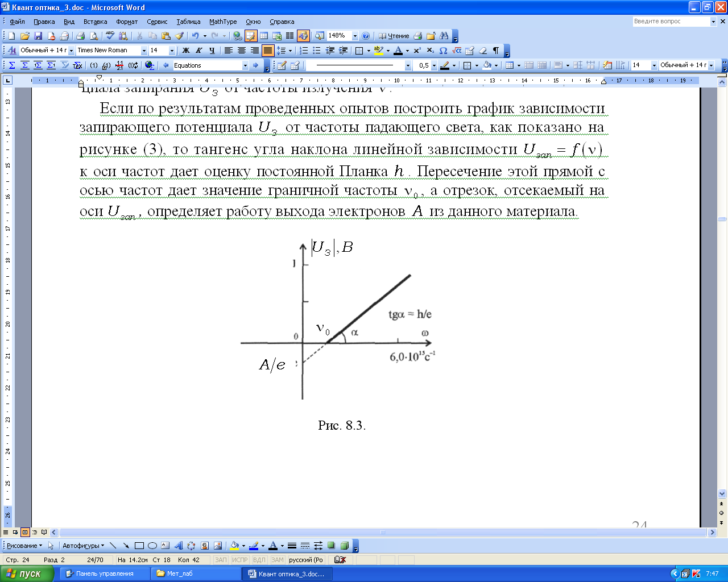Run the spelling check (ABC icon)

(110, 36)
